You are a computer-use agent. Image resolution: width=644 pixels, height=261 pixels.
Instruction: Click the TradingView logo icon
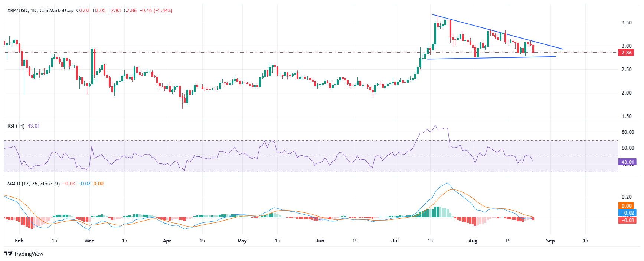8,254
